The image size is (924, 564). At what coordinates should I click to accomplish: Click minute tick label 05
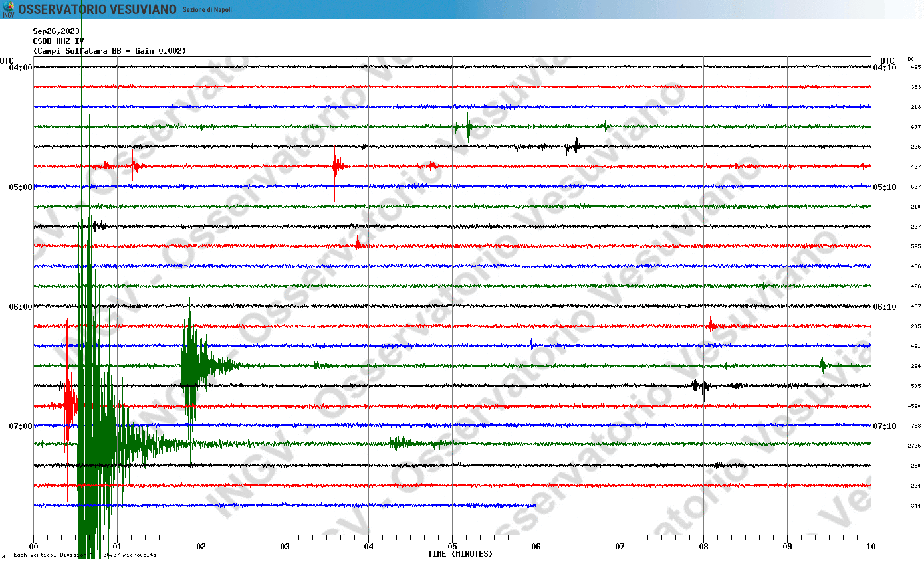pos(452,547)
